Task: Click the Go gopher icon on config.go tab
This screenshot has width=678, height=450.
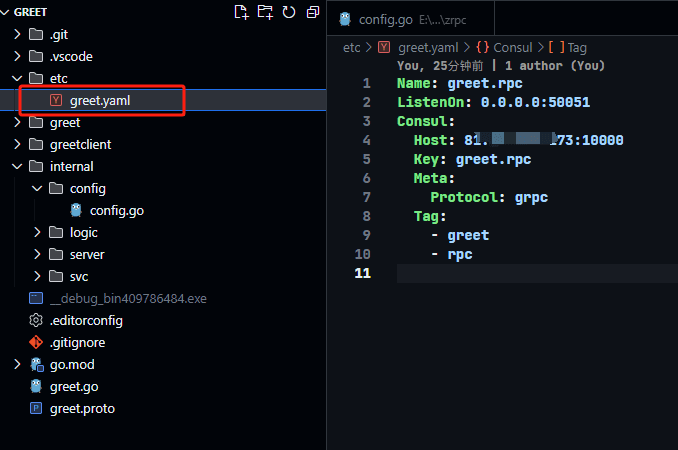Action: pyautogui.click(x=346, y=19)
